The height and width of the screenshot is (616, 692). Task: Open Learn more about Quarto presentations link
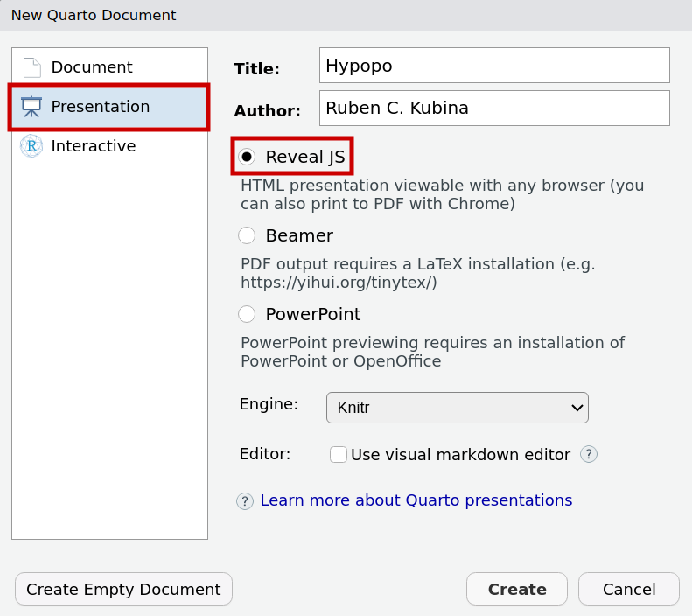click(x=416, y=500)
